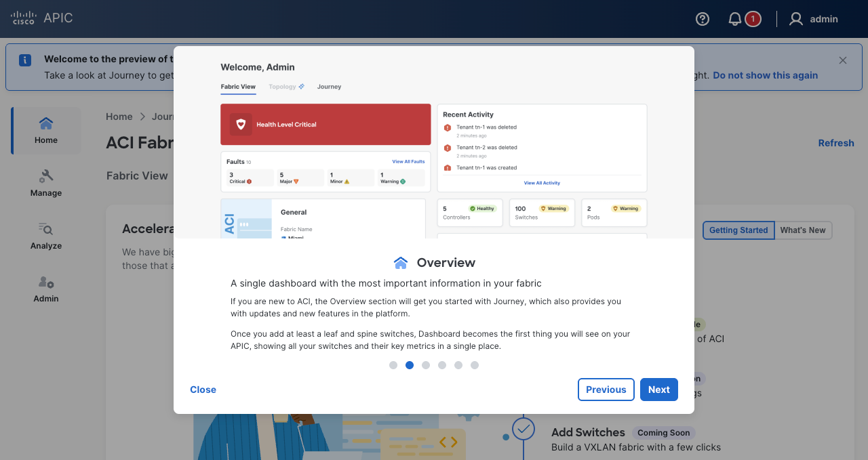Jump to the first tour page dot

[393, 365]
